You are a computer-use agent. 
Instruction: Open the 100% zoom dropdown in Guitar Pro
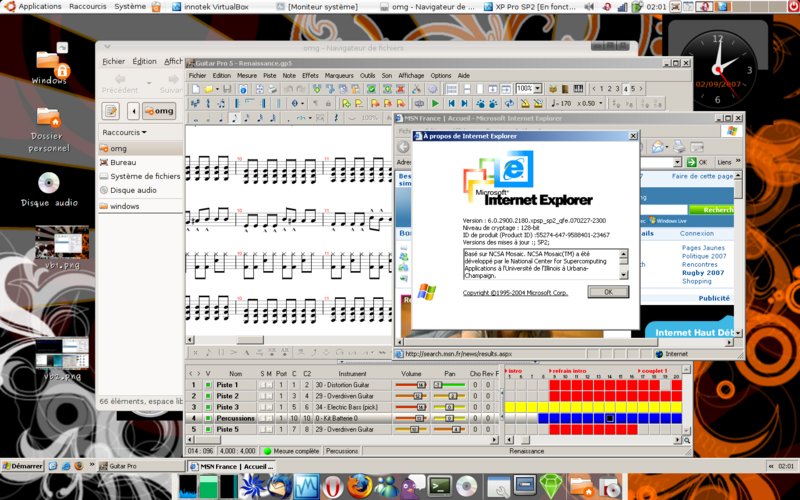coord(536,89)
